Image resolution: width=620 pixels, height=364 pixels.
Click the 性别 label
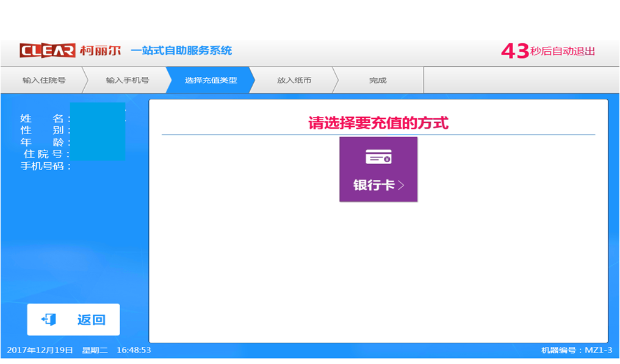(45, 130)
